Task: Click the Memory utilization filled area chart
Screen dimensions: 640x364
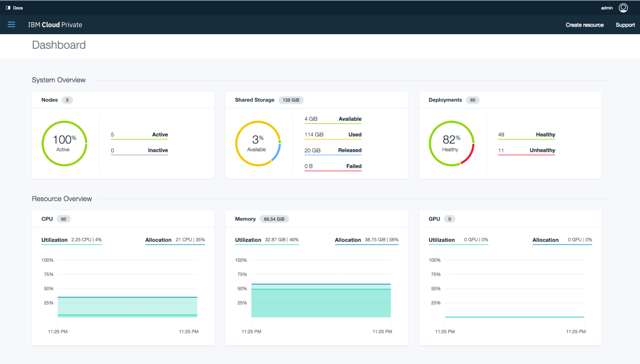Action: pyautogui.click(x=321, y=303)
